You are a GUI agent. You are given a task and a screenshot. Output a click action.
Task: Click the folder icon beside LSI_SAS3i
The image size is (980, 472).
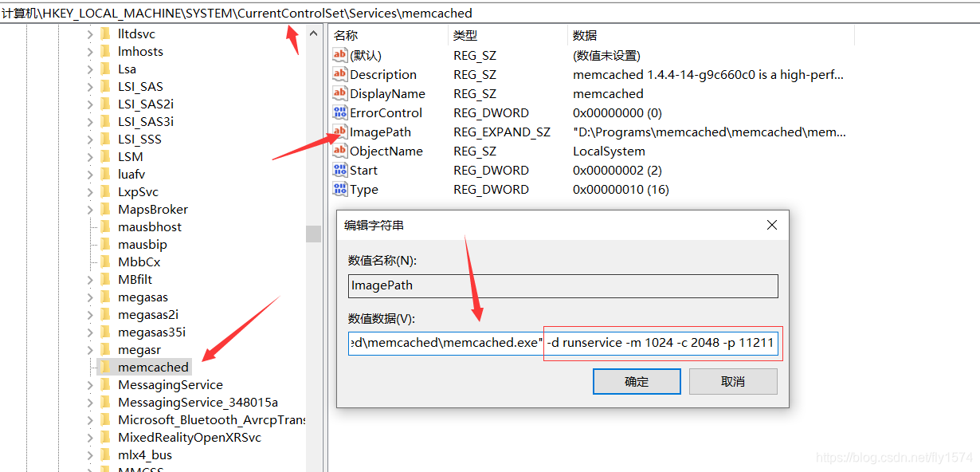[x=106, y=122]
